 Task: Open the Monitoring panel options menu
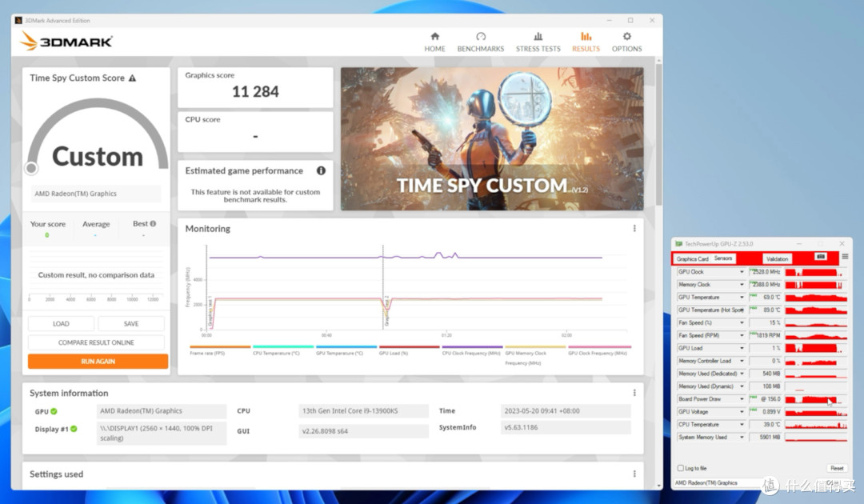(634, 229)
